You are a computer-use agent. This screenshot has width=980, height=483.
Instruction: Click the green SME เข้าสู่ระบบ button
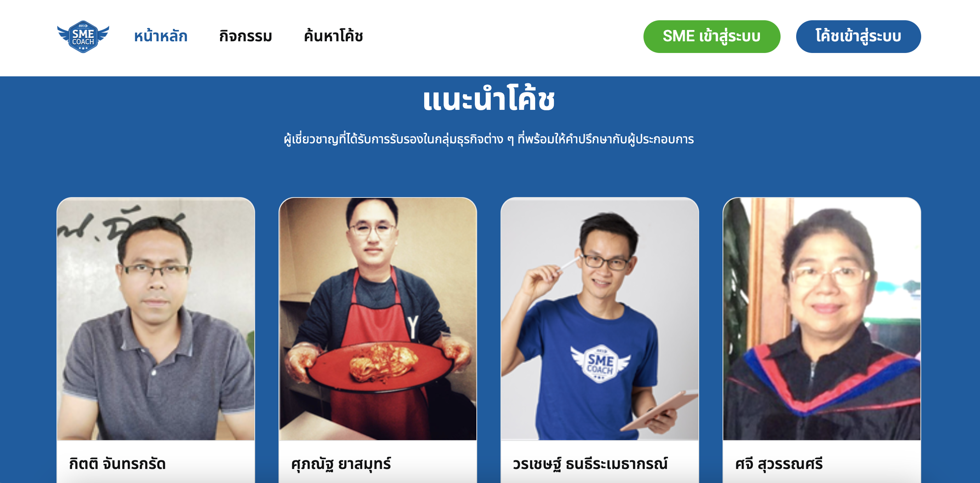pos(712,37)
